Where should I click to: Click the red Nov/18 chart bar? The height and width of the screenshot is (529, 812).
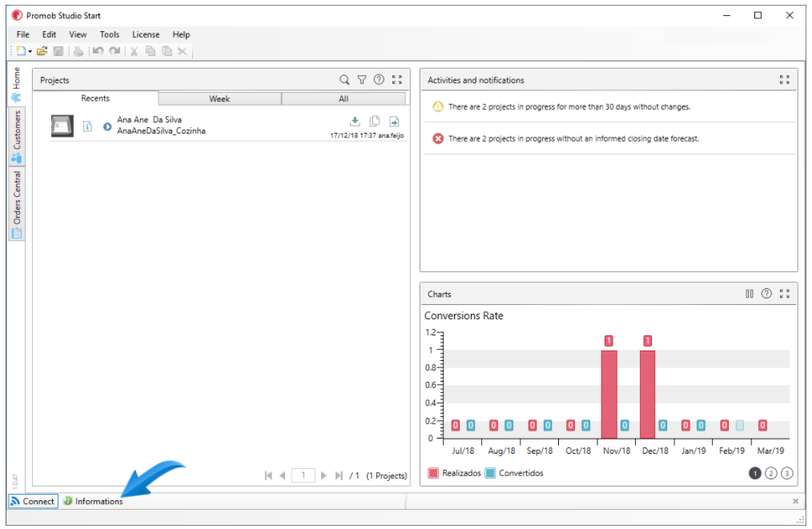609,395
